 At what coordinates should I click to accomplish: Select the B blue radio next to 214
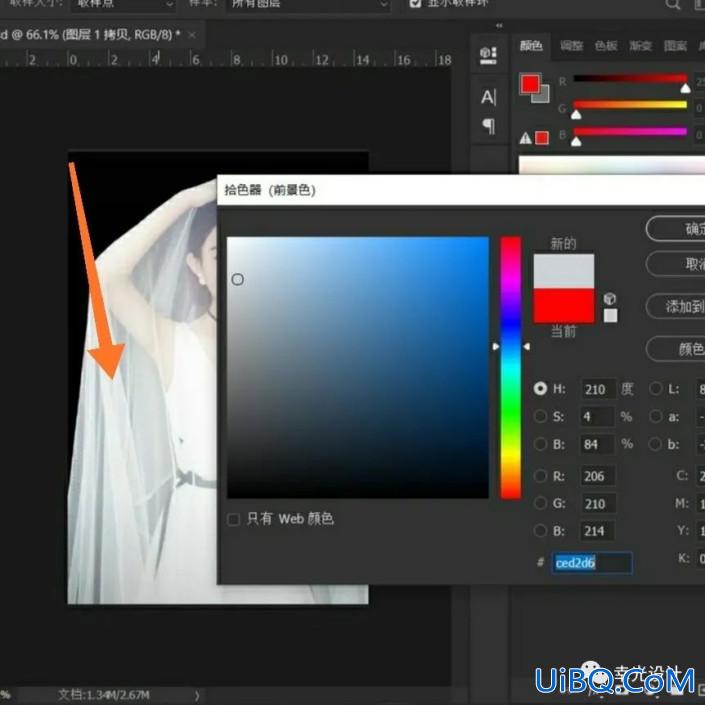click(x=540, y=531)
